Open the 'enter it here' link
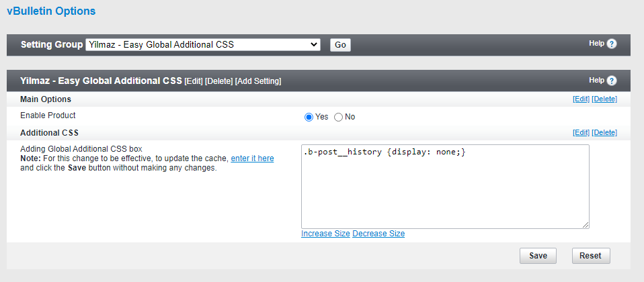This screenshot has width=644, height=282. tap(252, 158)
